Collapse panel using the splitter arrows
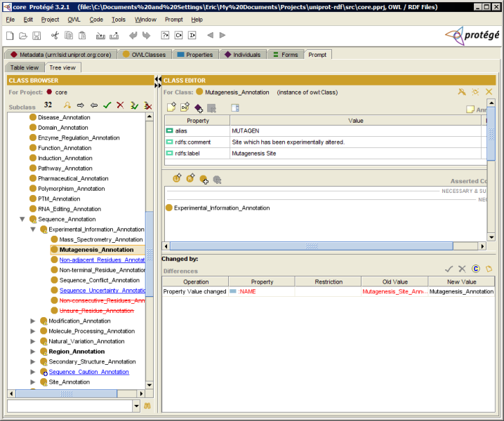This screenshot has width=504, height=421. click(157, 82)
